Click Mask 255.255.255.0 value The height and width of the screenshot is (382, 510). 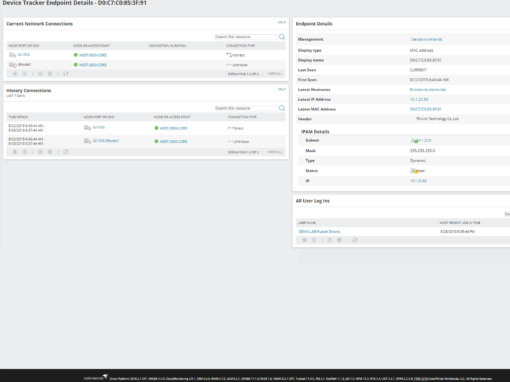point(422,151)
